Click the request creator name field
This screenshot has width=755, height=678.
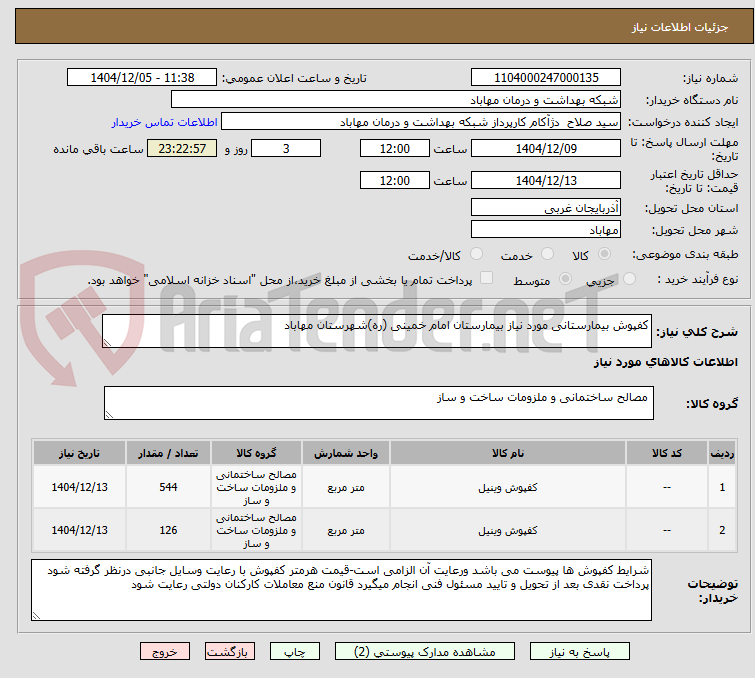pyautogui.click(x=421, y=122)
